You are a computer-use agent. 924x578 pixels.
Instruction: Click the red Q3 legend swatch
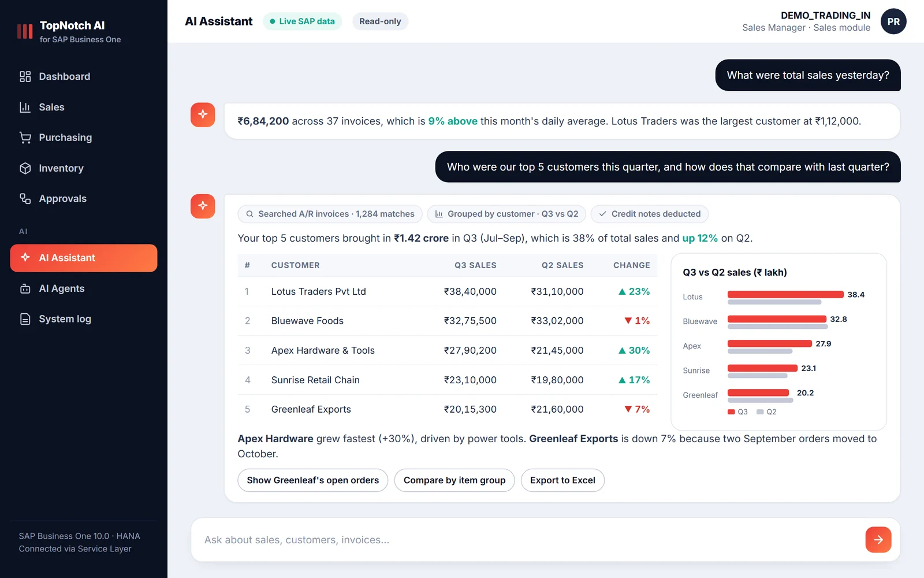731,412
